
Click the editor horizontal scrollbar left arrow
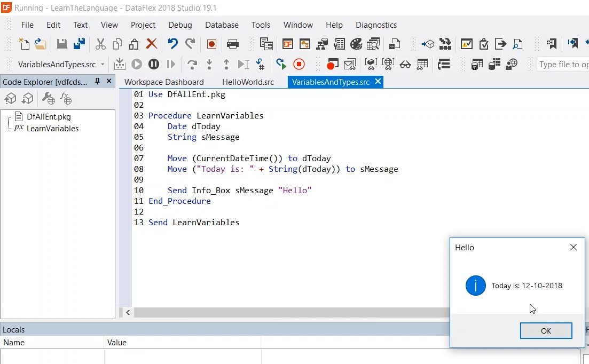pos(128,313)
